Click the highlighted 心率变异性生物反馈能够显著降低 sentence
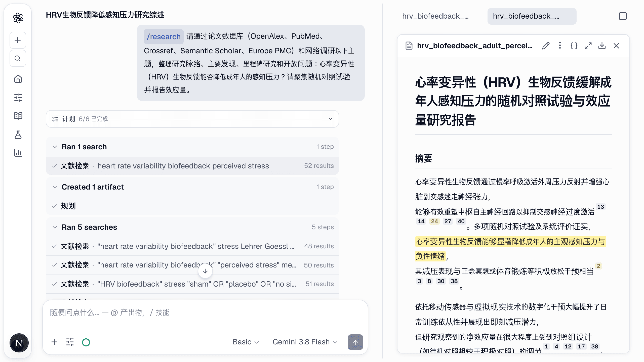The image size is (644, 362). [x=510, y=242]
